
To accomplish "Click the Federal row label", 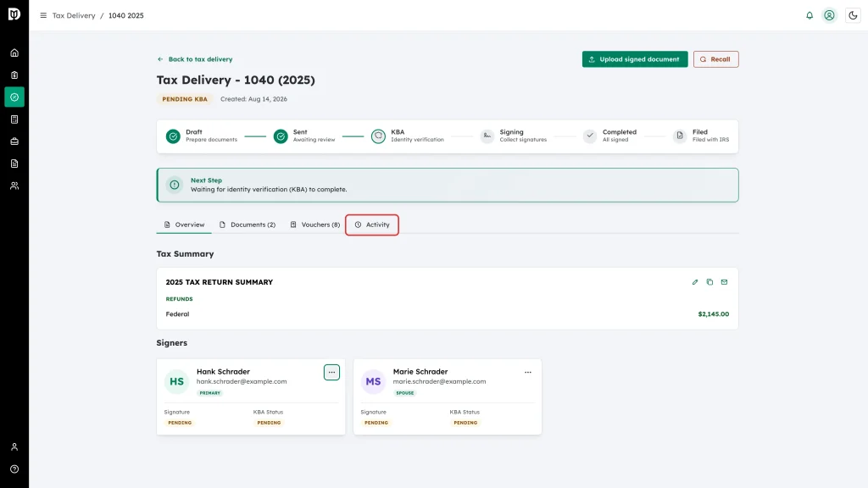I will (177, 314).
